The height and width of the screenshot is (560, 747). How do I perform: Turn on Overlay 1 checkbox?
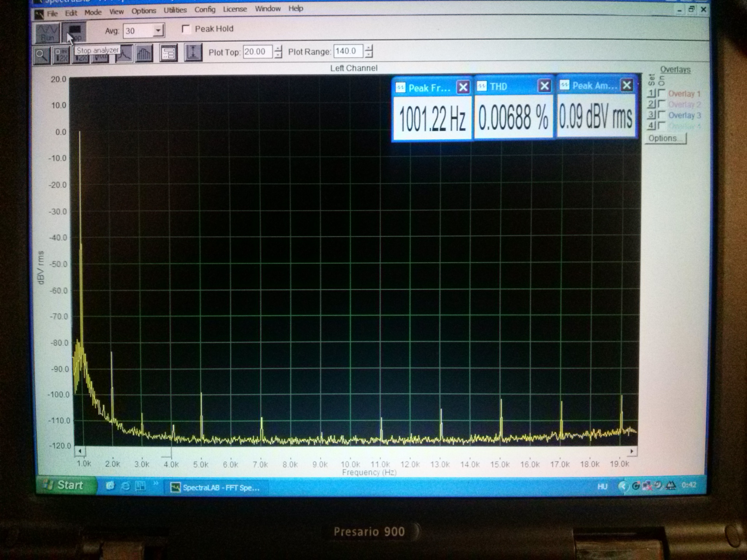662,93
